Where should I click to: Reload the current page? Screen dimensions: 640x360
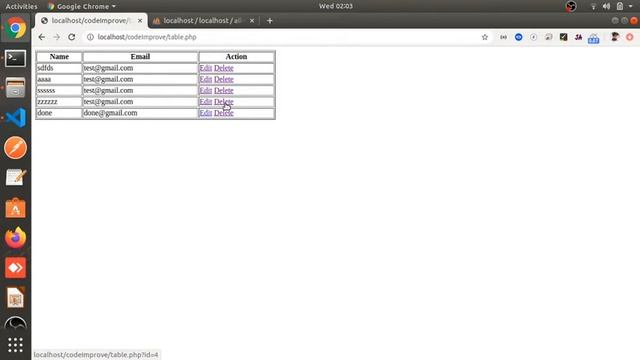(x=71, y=37)
